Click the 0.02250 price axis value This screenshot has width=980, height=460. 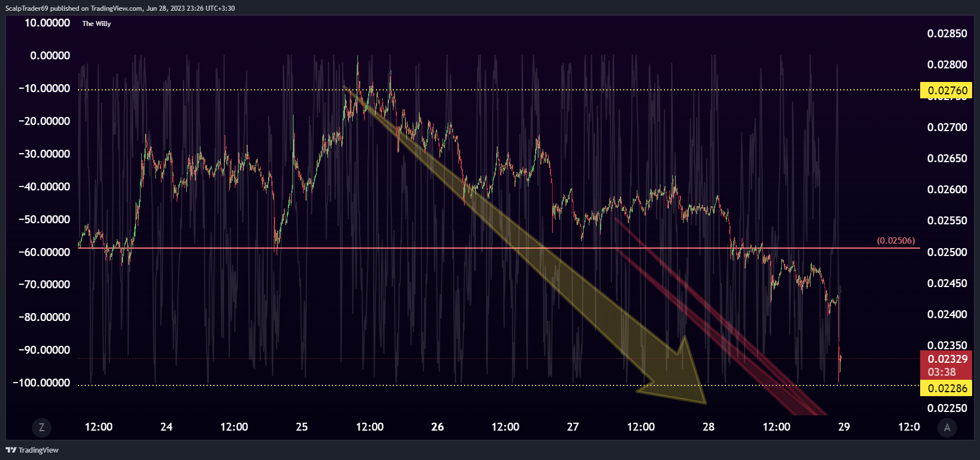coord(947,408)
